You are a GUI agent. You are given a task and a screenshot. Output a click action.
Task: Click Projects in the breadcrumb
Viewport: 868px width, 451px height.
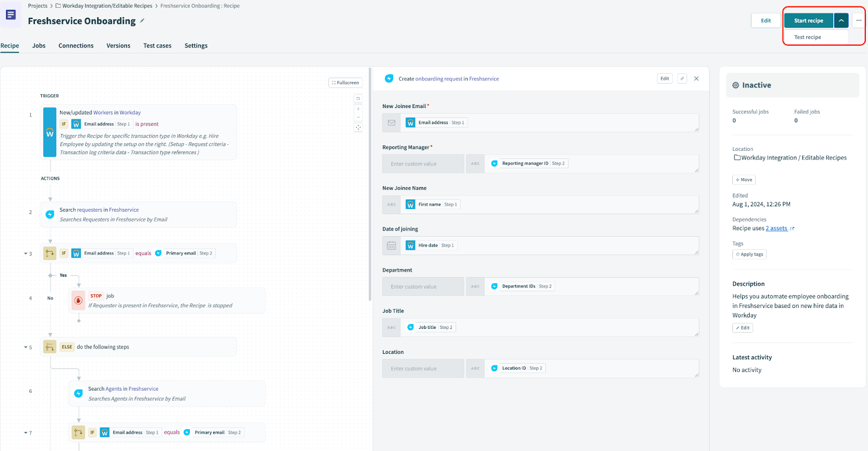37,6
